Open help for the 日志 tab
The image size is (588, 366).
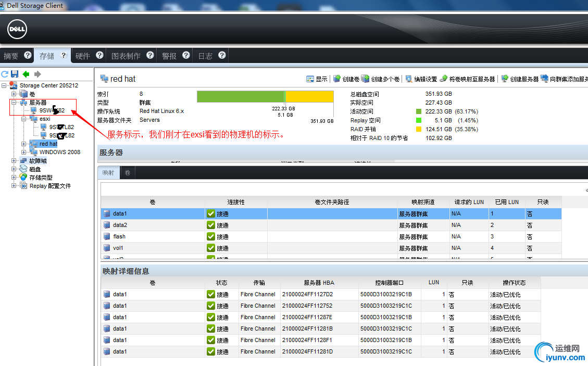(x=222, y=55)
